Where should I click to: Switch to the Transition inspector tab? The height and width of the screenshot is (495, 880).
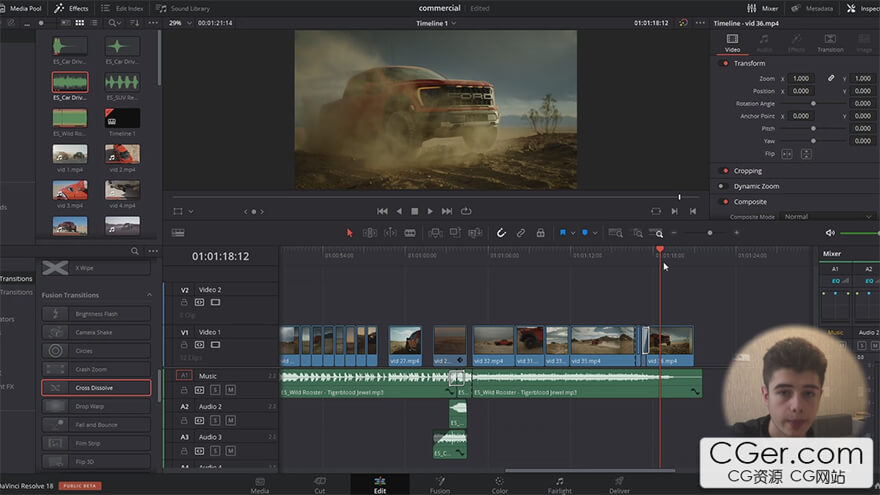pos(830,43)
